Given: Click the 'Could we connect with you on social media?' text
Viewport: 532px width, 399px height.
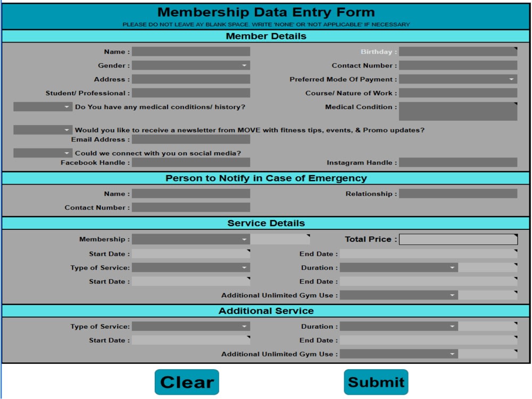Looking at the screenshot, I should [158, 153].
